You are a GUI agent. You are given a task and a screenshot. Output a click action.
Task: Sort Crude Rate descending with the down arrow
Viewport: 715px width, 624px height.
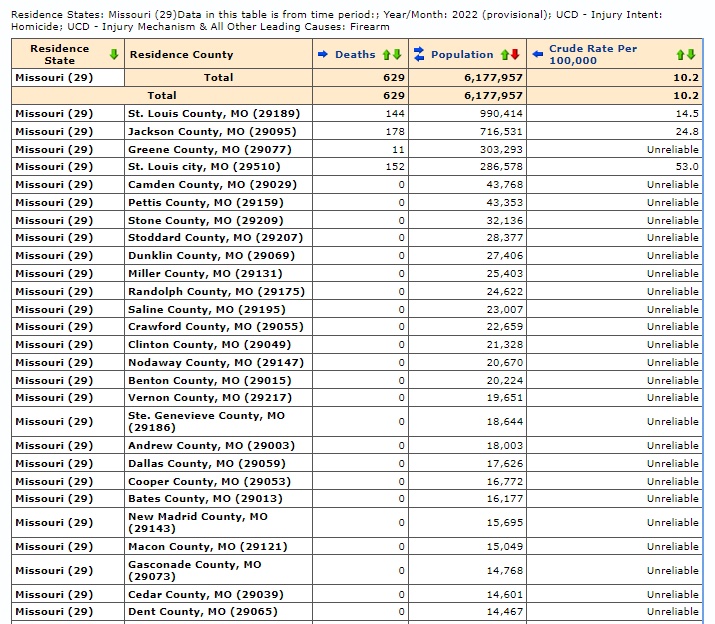pyautogui.click(x=691, y=54)
